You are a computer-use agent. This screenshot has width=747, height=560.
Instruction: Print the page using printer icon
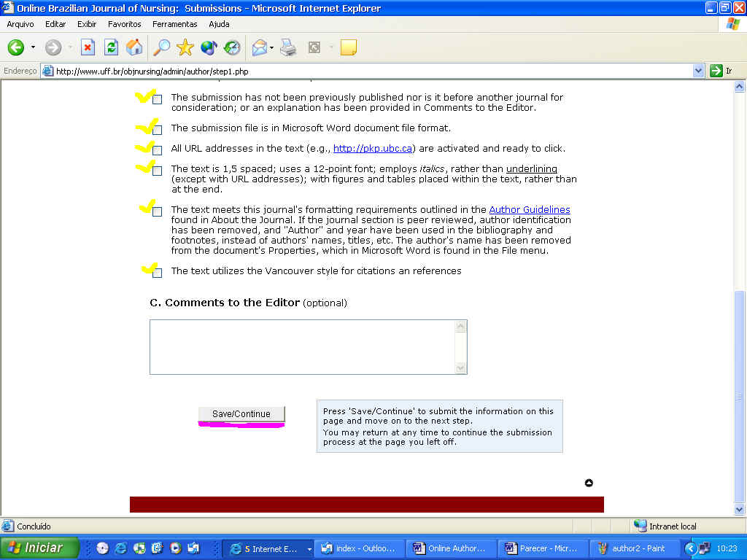(289, 48)
